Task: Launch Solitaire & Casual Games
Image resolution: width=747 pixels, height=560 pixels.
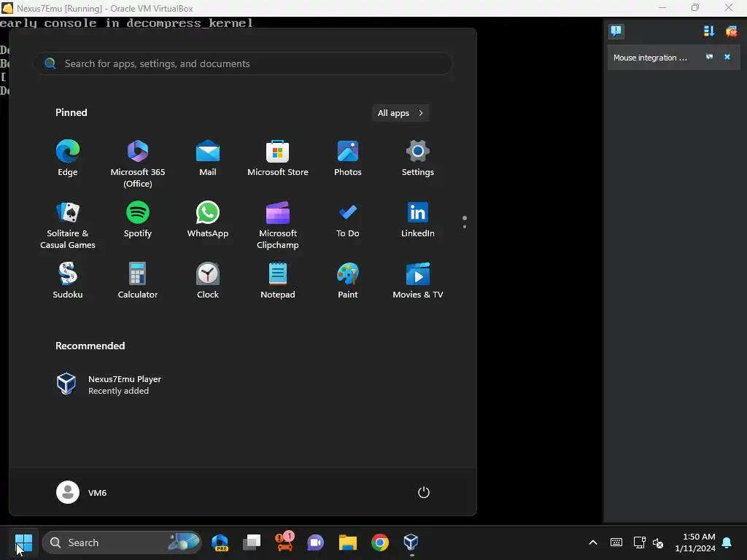Action: click(68, 225)
